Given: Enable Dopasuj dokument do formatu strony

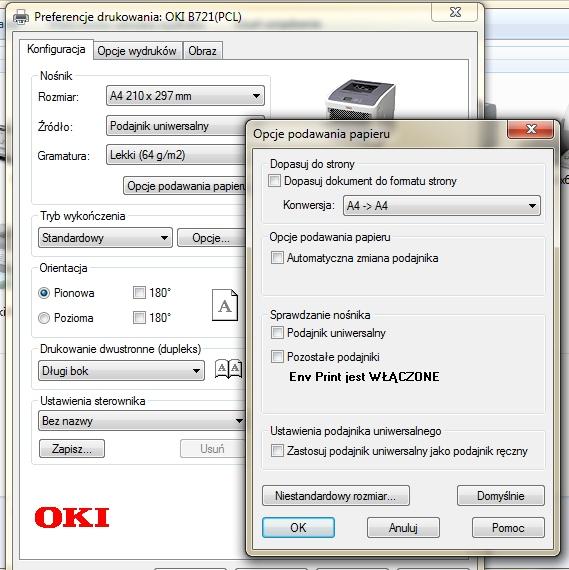Looking at the screenshot, I should coord(275,181).
